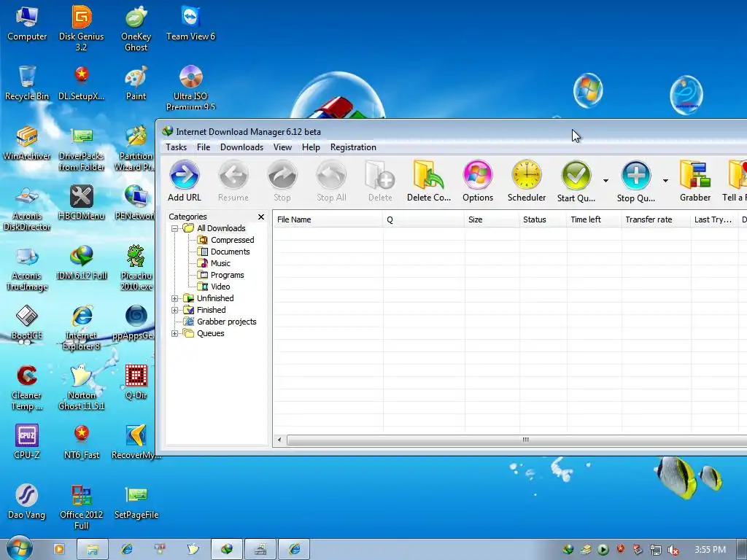
Task: Sort by File Name column header
Action: 328,219
